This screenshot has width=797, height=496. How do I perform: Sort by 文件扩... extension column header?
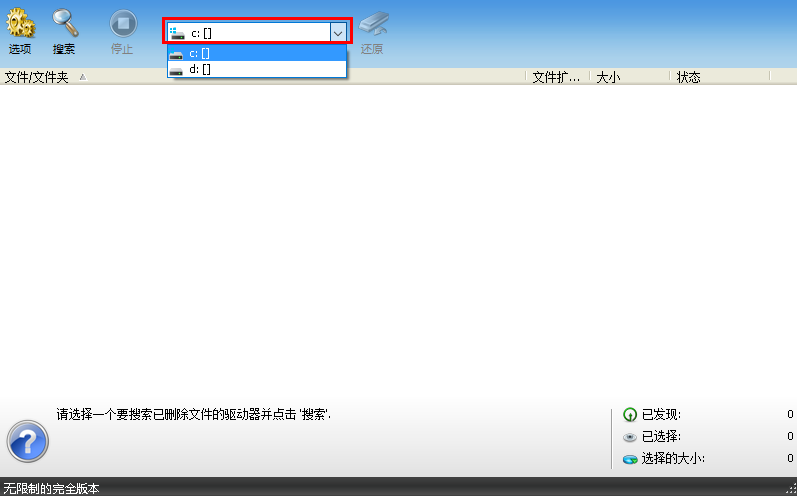tap(558, 77)
